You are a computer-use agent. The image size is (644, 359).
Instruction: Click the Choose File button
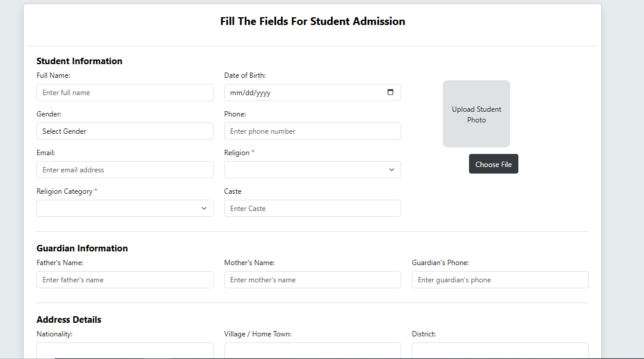(x=493, y=164)
